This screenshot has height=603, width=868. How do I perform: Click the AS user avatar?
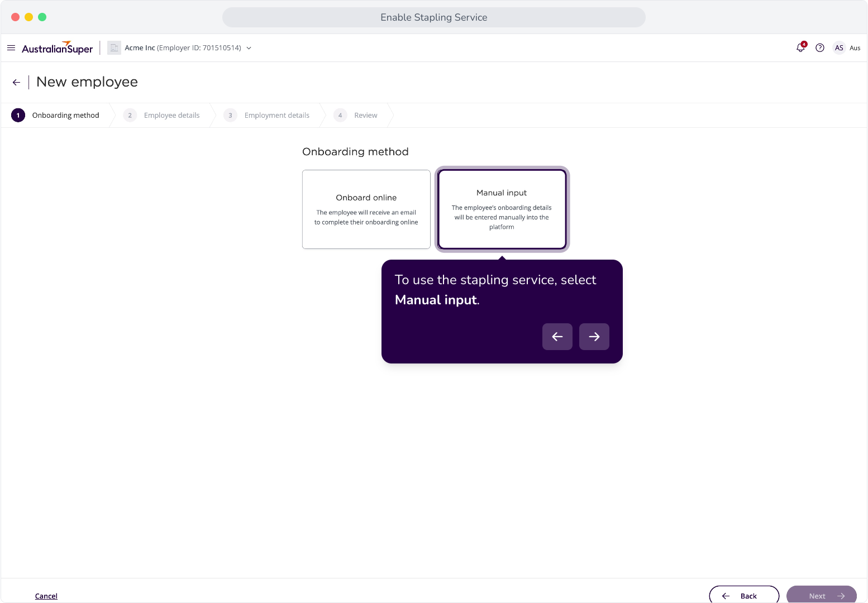[x=839, y=48]
